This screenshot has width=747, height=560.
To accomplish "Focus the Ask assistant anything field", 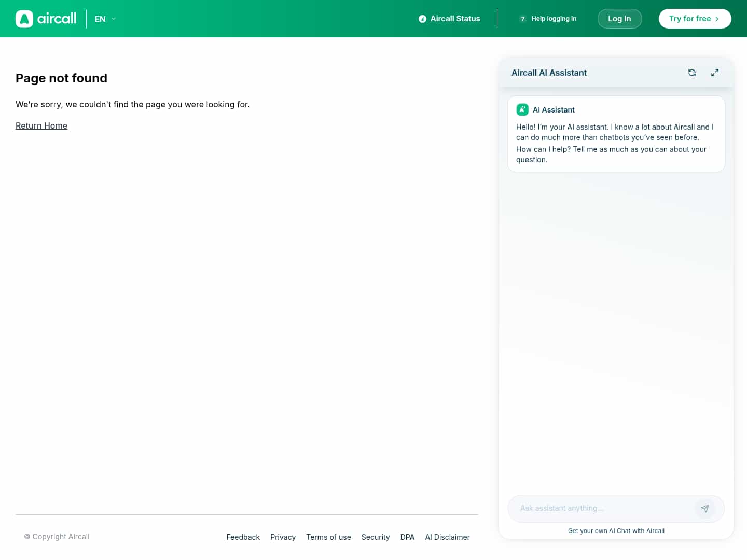I will 602,508.
